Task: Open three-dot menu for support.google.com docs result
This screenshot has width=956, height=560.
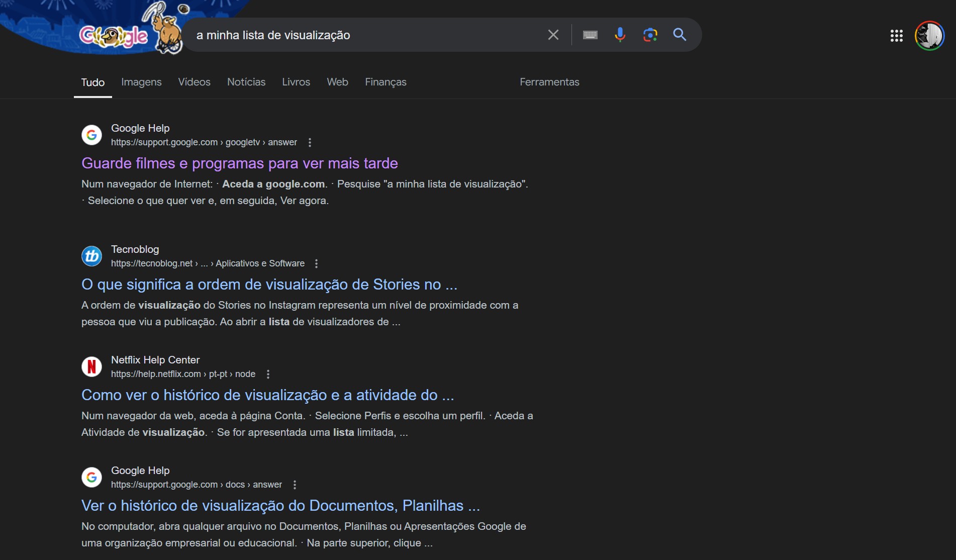Action: (295, 485)
